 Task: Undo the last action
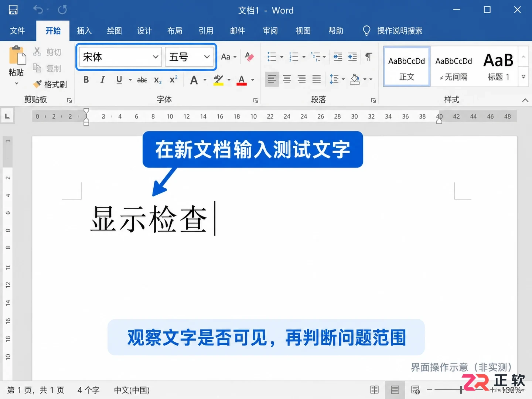click(38, 10)
